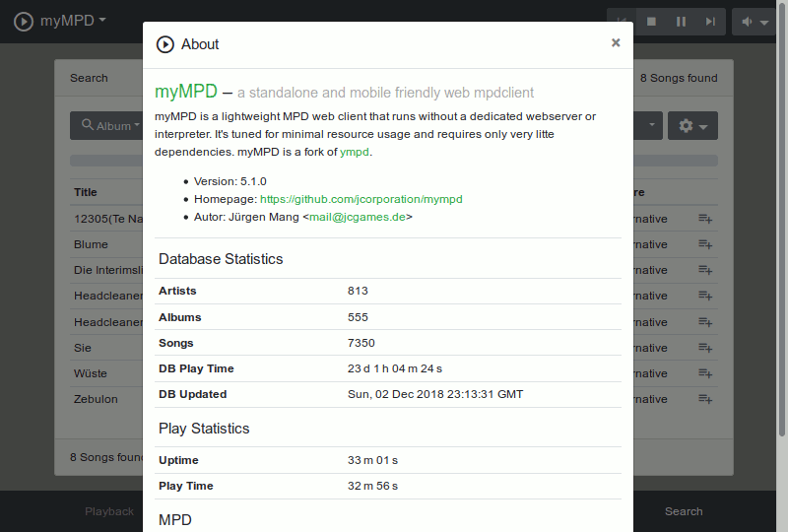Viewport: 788px width, 532px height.
Task: Open the Album search filter dropdown
Action: coord(106,126)
